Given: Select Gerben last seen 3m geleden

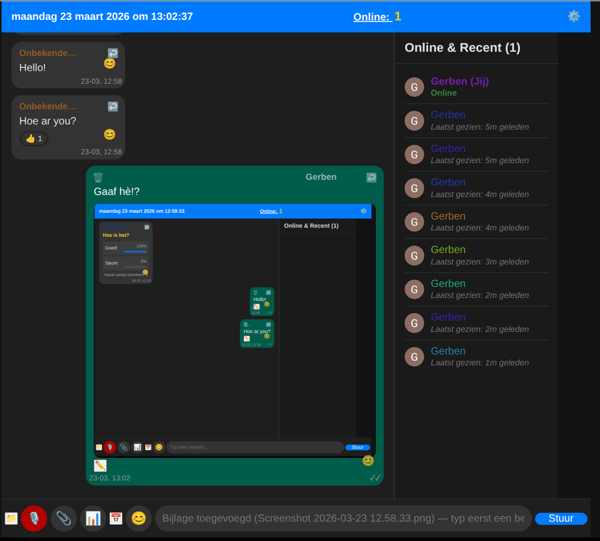Looking at the screenshot, I should point(476,256).
